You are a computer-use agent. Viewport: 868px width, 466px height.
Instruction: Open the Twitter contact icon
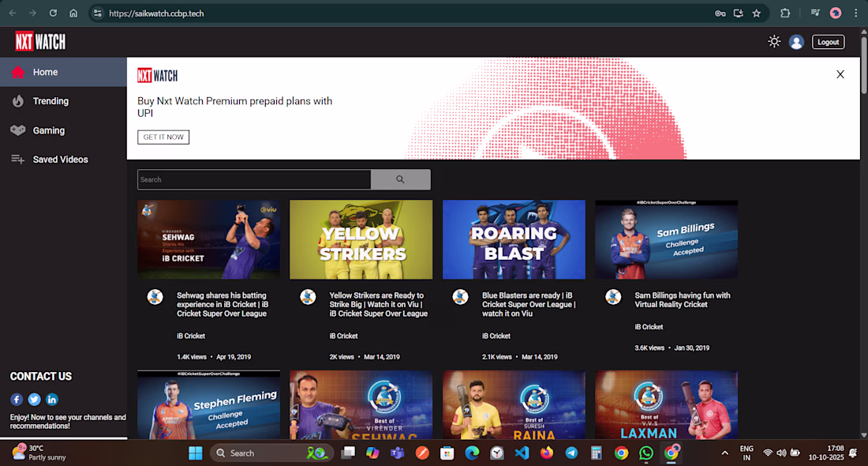[34, 400]
